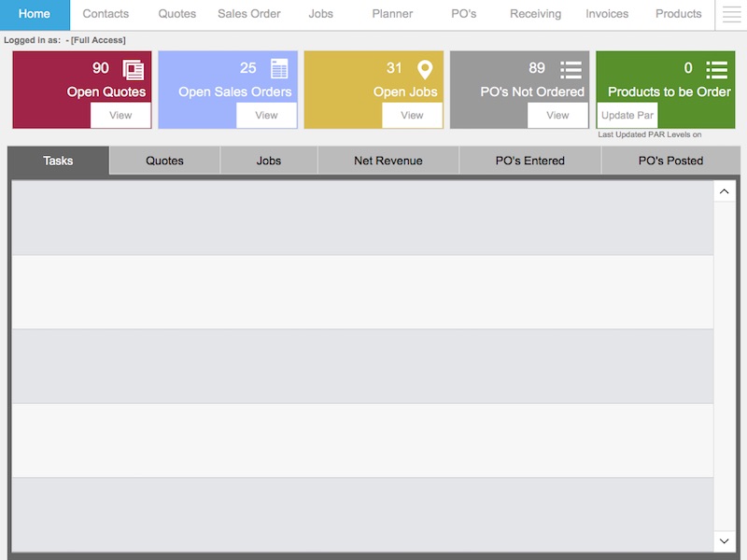
Task: Click the Open Sales Orders spreadsheet icon
Action: click(279, 69)
